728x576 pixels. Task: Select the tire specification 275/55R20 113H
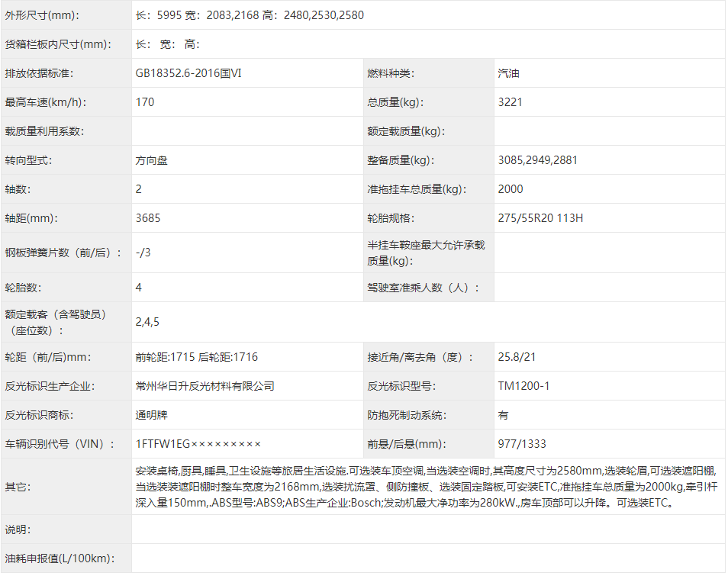point(540,218)
